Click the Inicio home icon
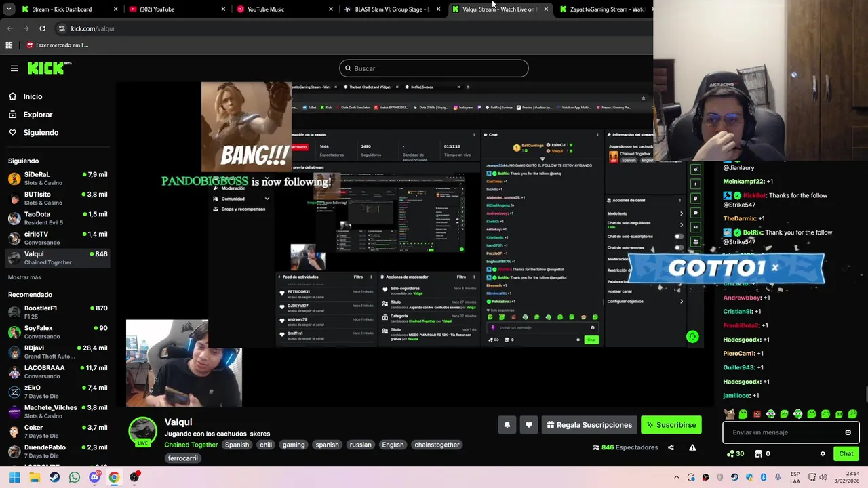868x488 pixels. pos(13,96)
